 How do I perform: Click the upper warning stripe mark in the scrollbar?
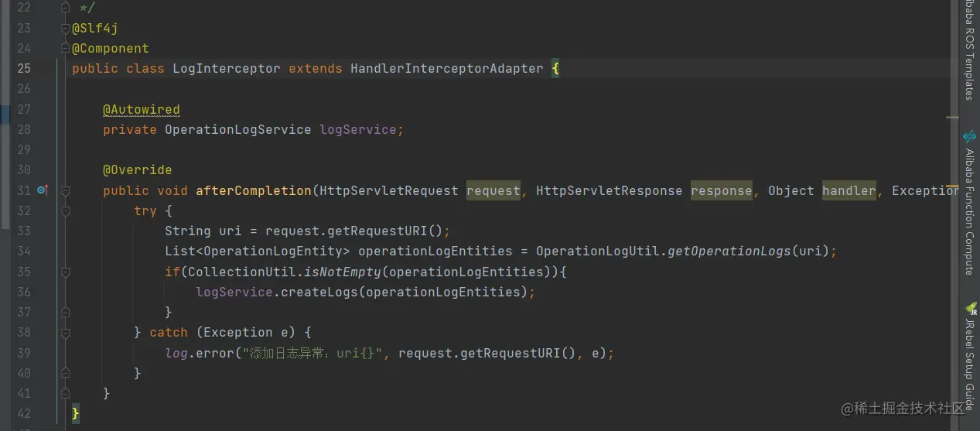(x=952, y=118)
